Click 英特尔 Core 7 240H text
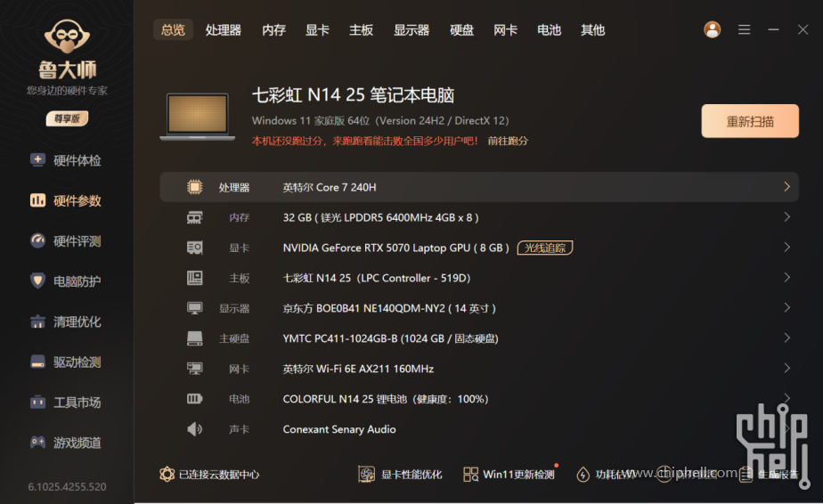 point(330,187)
